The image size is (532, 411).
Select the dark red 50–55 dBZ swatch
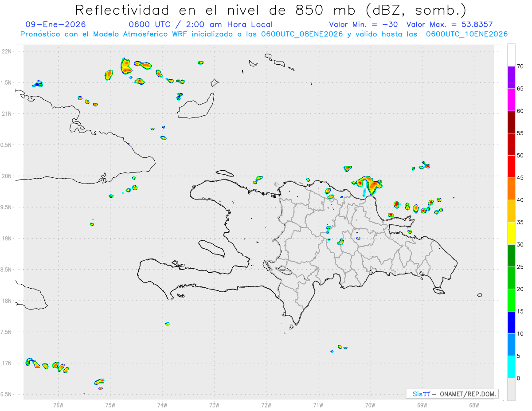[511, 144]
